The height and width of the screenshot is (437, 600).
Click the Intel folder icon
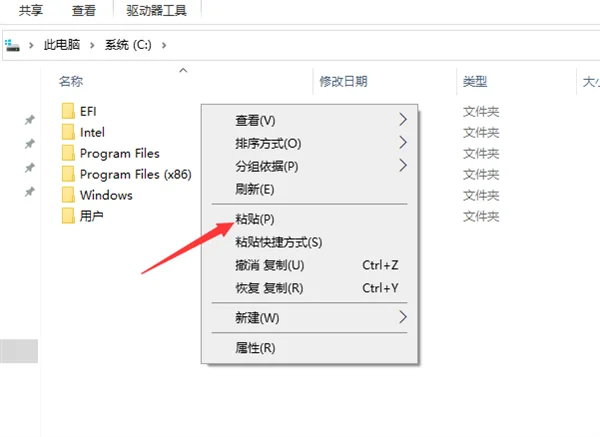tap(68, 132)
